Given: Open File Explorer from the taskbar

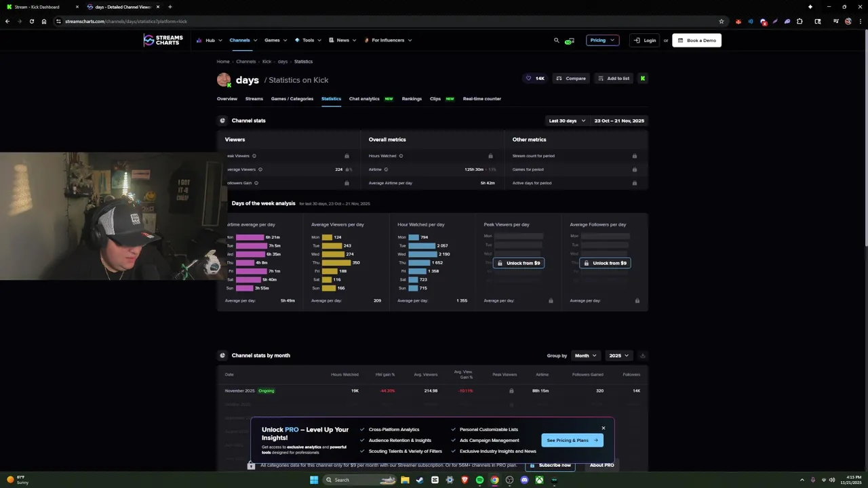Looking at the screenshot, I should tap(405, 480).
